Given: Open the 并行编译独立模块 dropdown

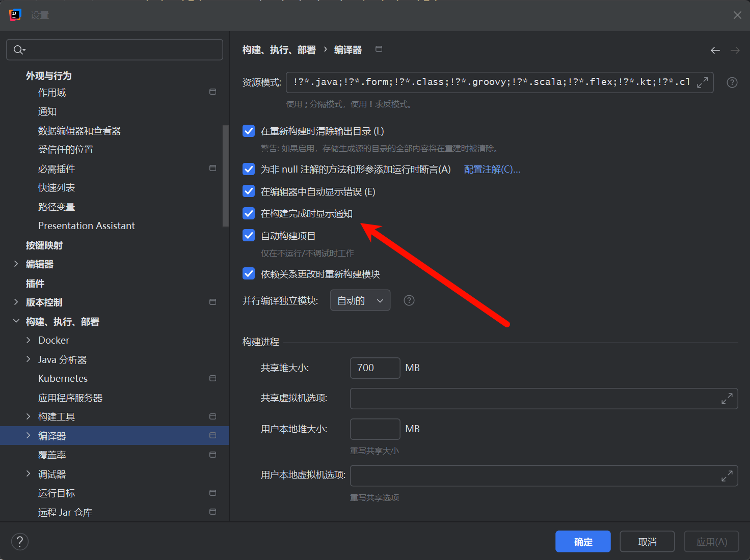Looking at the screenshot, I should [x=360, y=300].
